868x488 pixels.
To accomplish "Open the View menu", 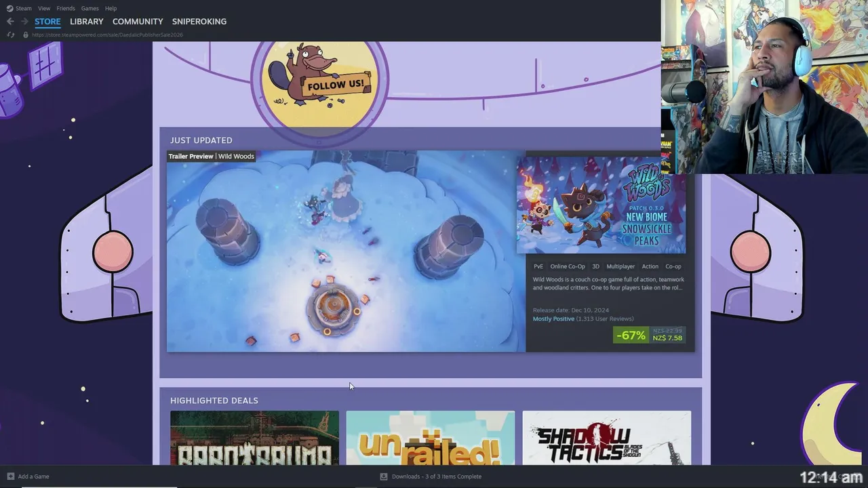I will pyautogui.click(x=44, y=8).
